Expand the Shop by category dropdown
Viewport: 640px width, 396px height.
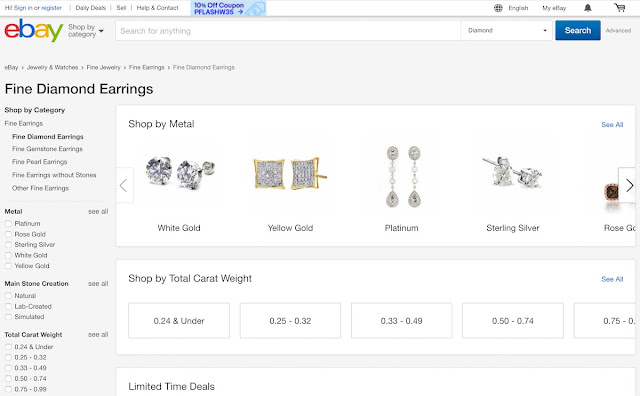(86, 31)
